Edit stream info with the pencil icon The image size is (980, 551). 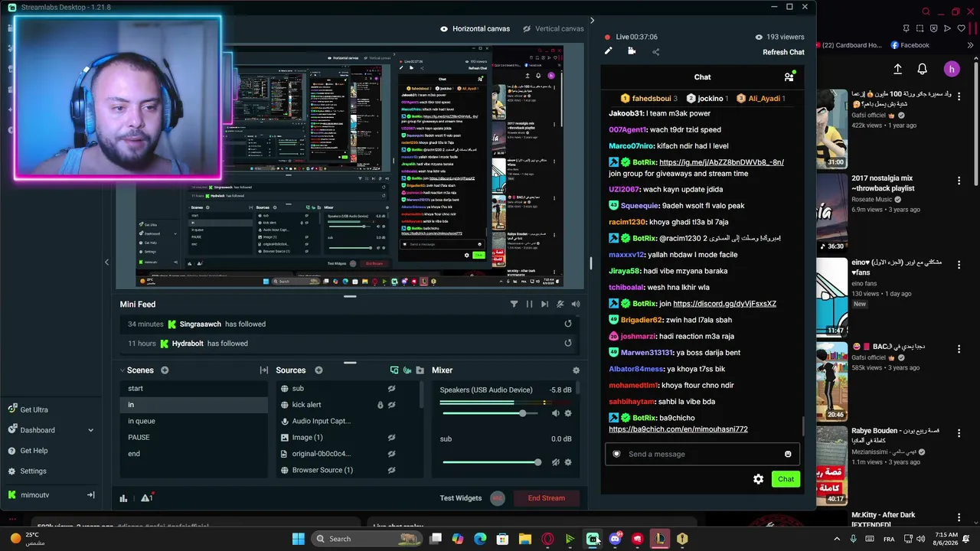(x=608, y=51)
